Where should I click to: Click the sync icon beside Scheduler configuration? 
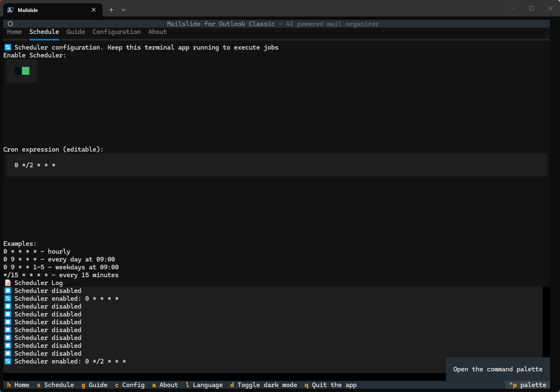click(8, 48)
